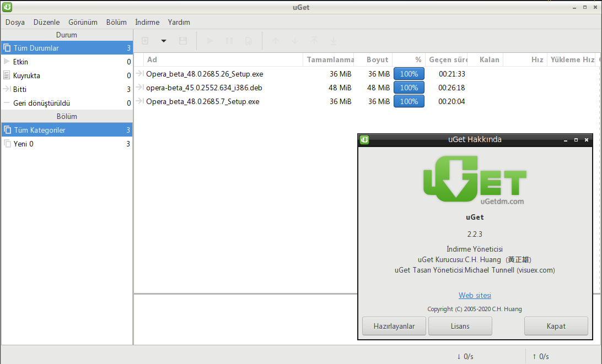Click the move down arrow icon
The width and height of the screenshot is (602, 364).
coord(294,41)
